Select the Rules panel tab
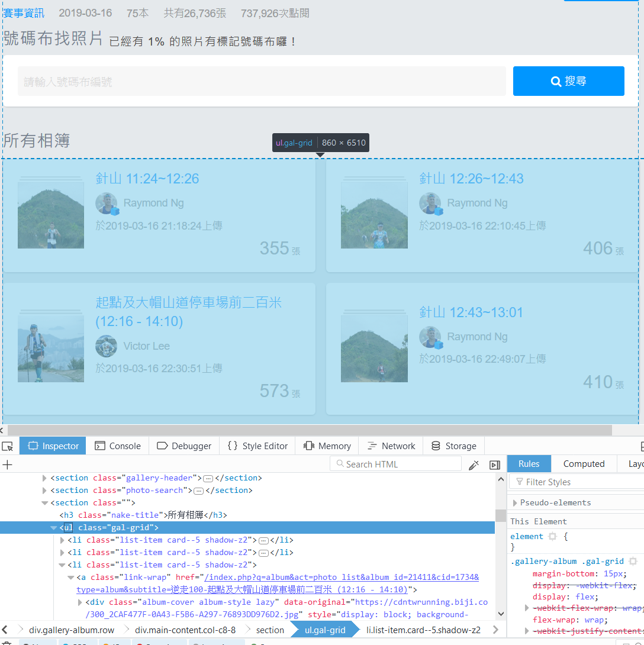 (x=529, y=463)
